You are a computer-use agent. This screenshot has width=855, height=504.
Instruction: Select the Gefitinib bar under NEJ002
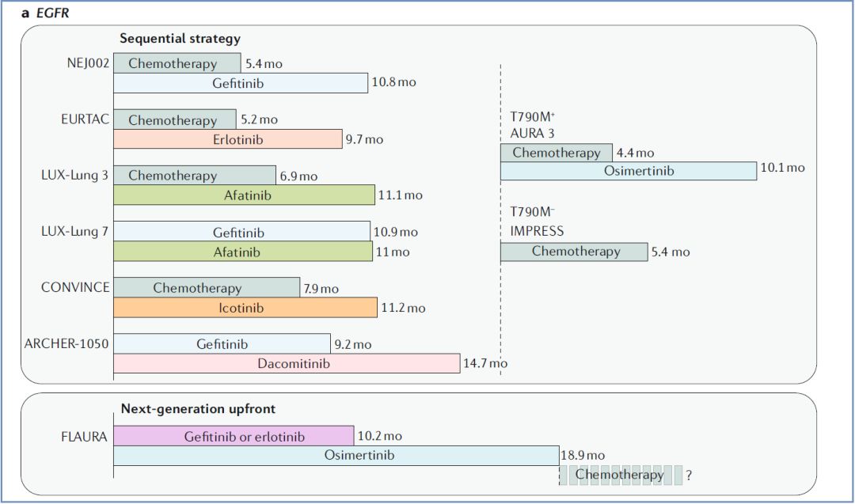tap(241, 83)
